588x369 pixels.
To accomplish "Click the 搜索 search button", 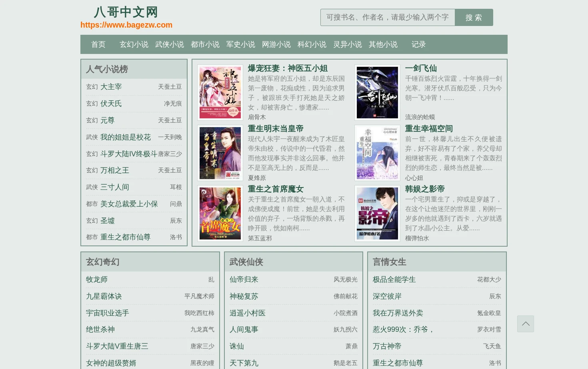I will (x=474, y=18).
